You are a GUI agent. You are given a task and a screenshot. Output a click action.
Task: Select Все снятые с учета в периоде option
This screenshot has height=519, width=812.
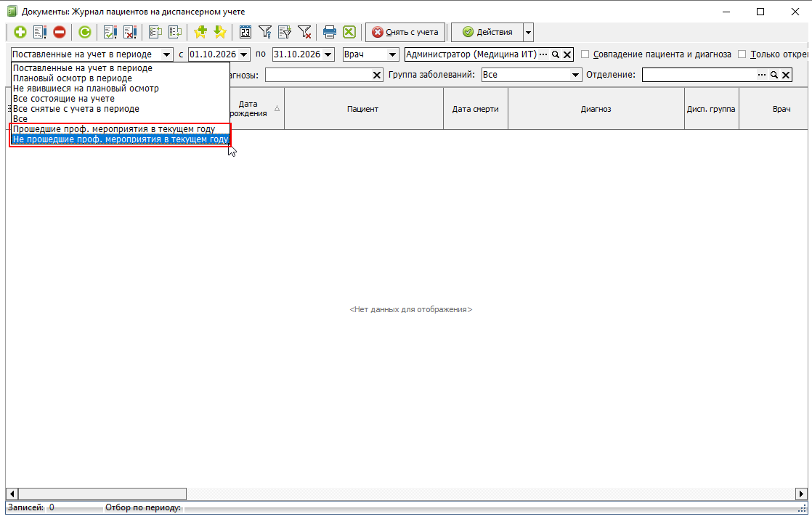click(120, 109)
